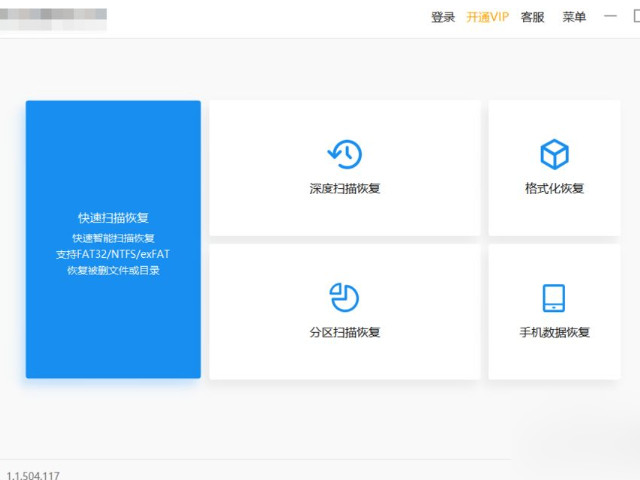
Task: Click the partition scan pie chart icon
Action: (344, 297)
